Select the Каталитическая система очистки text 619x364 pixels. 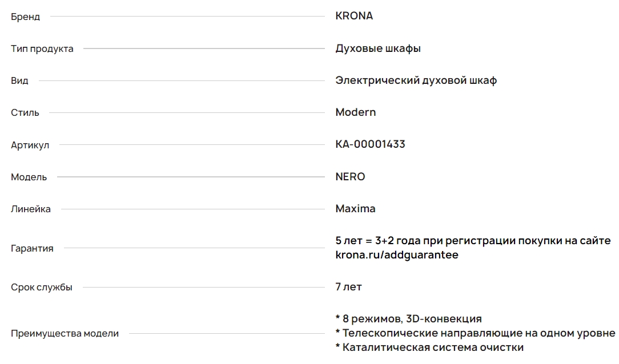point(433,347)
